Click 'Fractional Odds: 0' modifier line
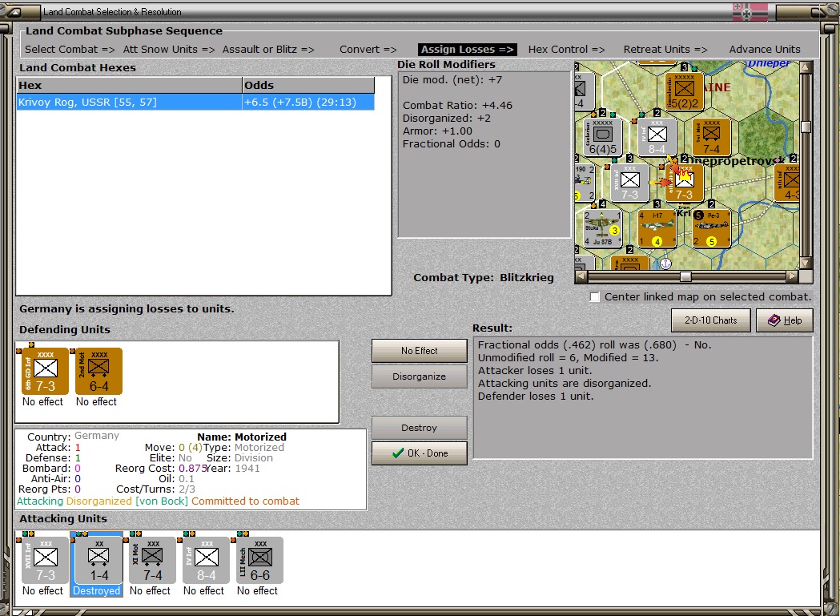This screenshot has width=840, height=616. coord(452,144)
